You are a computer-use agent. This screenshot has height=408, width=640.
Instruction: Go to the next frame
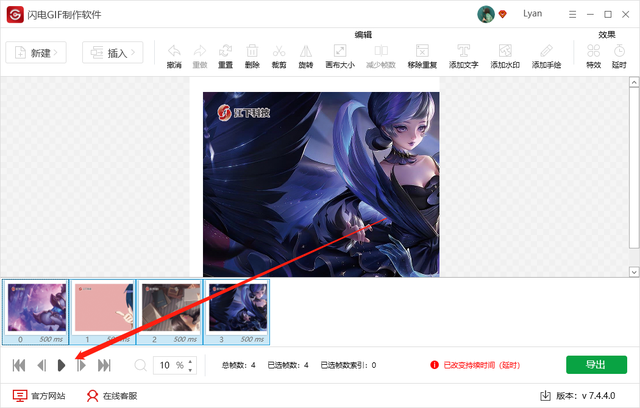(x=81, y=365)
